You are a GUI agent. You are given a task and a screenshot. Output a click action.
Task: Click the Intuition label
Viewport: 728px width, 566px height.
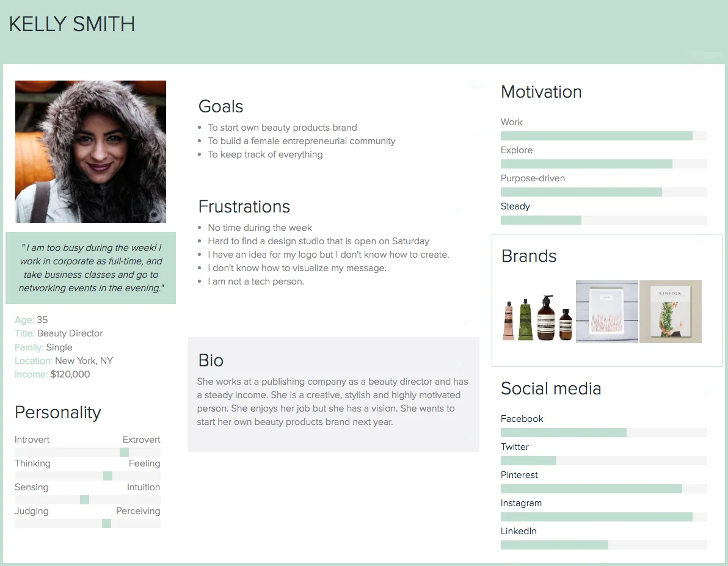tap(144, 487)
